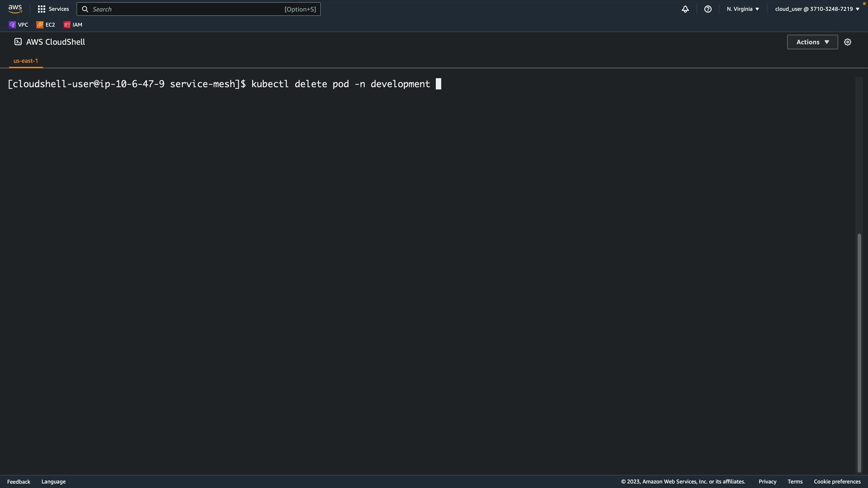
Task: Select the us-east-1 terminal tab
Action: tap(26, 61)
